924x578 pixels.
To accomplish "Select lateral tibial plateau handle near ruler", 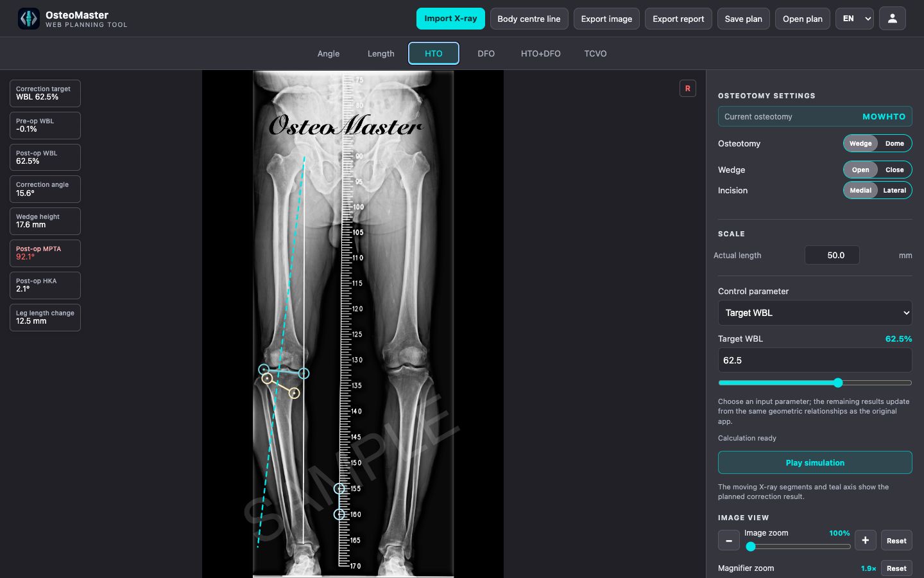I will [264, 369].
